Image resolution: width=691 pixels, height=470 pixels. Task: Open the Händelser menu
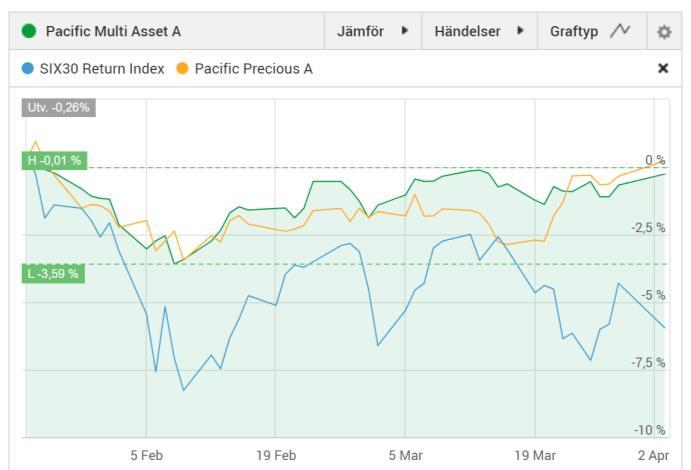pos(479,31)
